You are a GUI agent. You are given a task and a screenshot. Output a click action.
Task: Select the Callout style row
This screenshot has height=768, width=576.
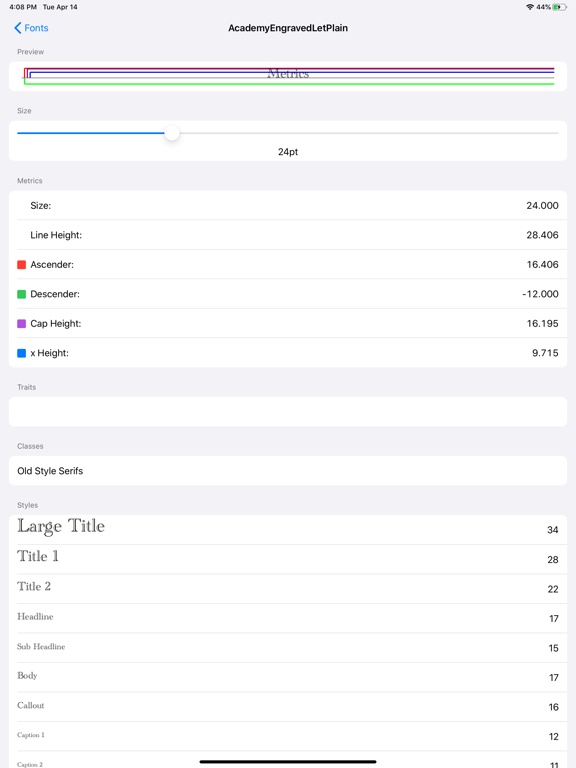pyautogui.click(x=288, y=707)
